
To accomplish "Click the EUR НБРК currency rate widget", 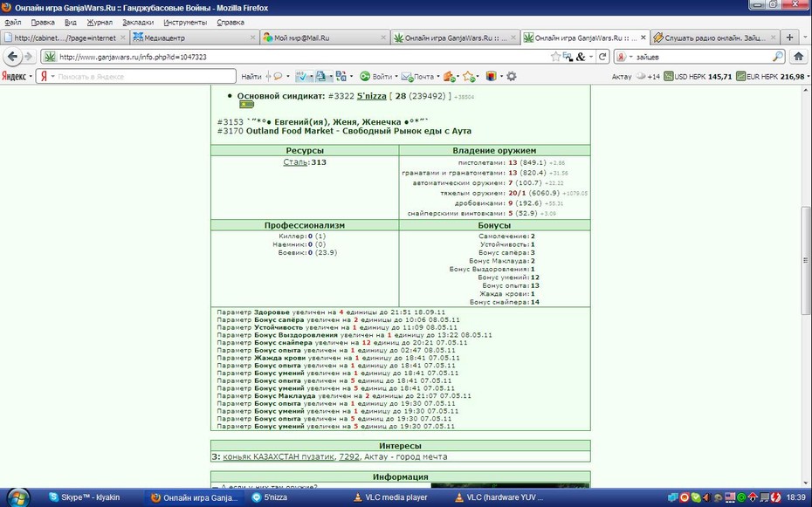I will tap(770, 77).
